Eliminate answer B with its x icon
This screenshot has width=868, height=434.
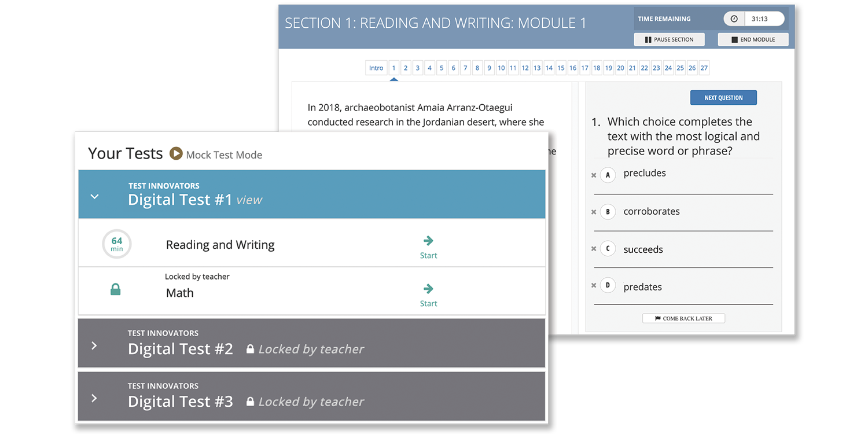tap(594, 212)
